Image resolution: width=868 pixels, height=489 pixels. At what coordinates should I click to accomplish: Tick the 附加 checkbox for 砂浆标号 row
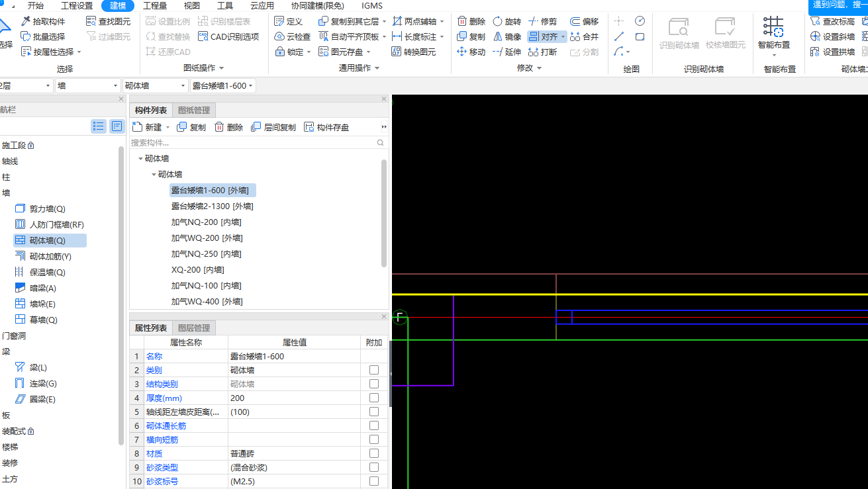[x=374, y=481]
